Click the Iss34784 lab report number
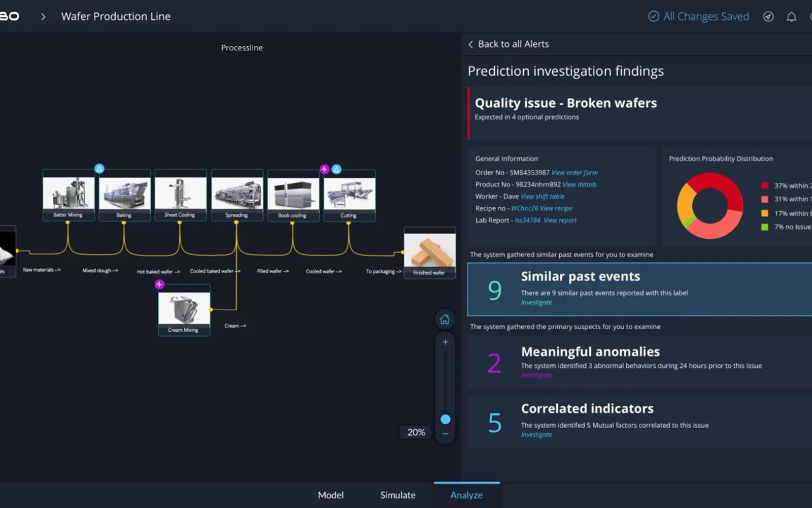 [x=528, y=220]
